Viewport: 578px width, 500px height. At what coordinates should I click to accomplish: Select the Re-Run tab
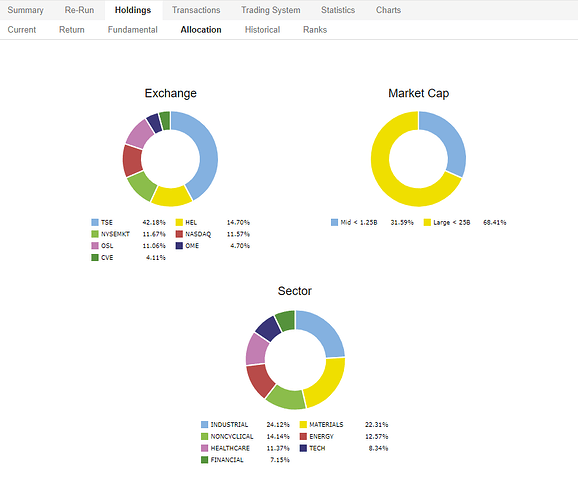pyautogui.click(x=79, y=10)
